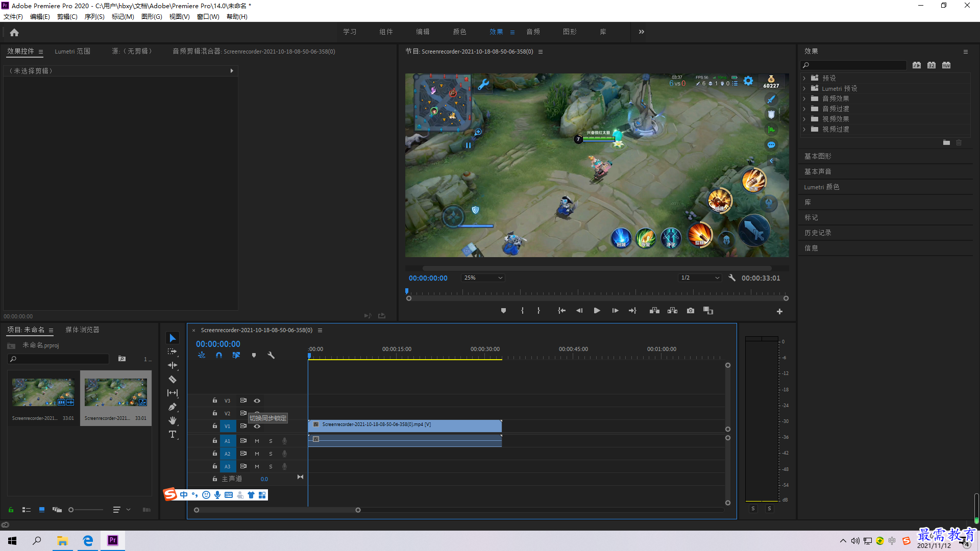The image size is (980, 551).
Task: Select the Selection arrow tool
Action: point(173,338)
